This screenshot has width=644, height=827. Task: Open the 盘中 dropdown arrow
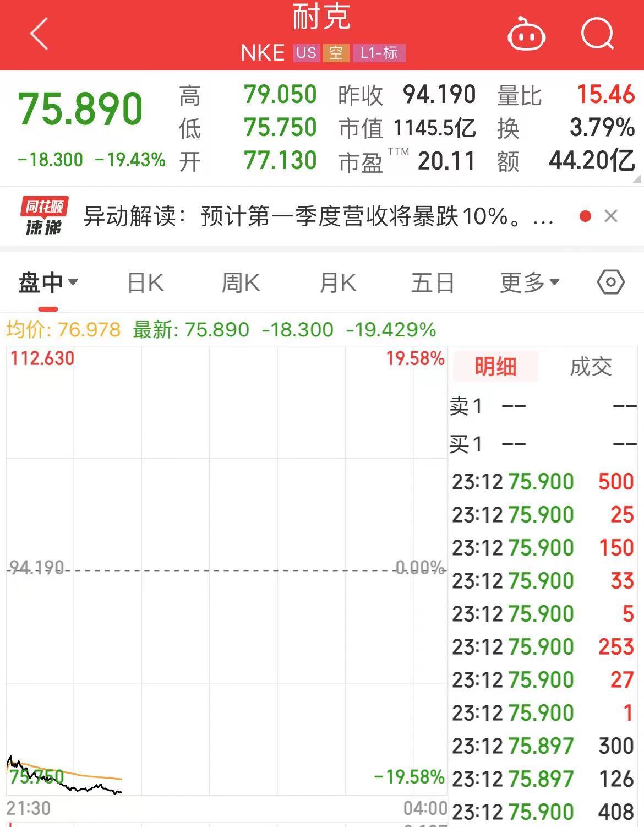pos(72,284)
